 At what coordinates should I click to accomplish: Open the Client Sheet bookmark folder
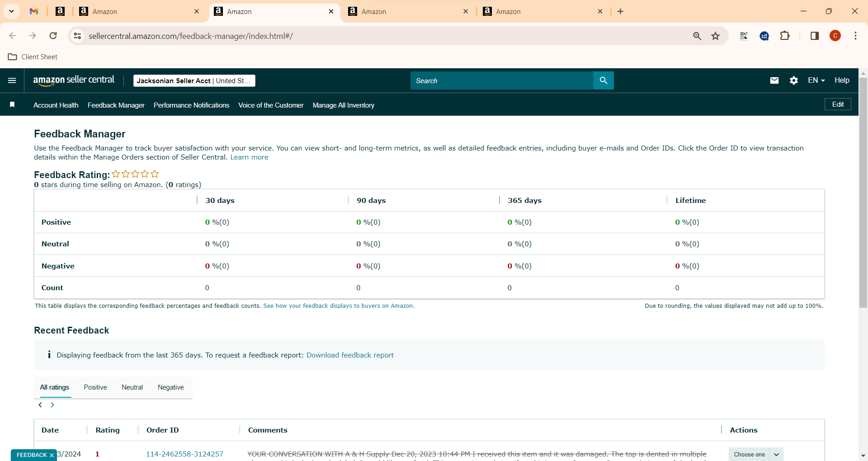(33, 56)
